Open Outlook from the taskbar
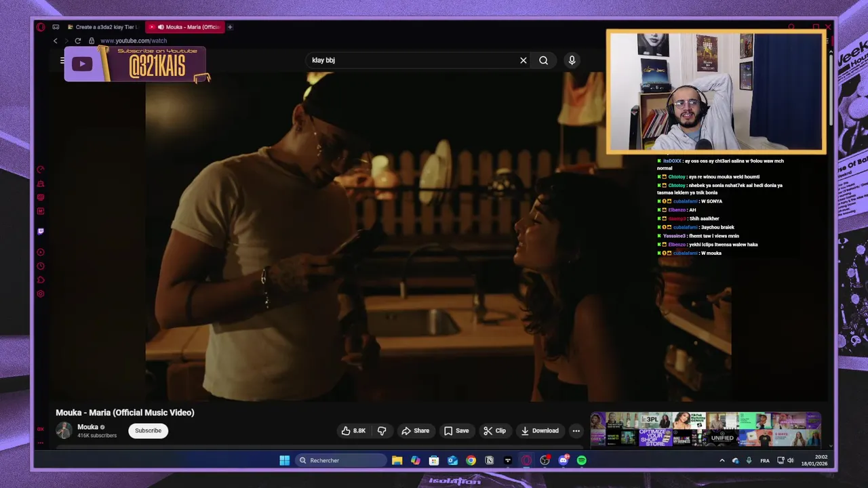This screenshot has width=868, height=488. coord(452,460)
